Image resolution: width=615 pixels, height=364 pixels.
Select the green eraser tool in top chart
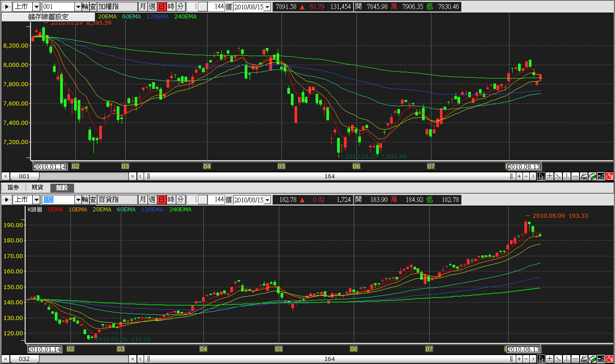[x=592, y=176]
